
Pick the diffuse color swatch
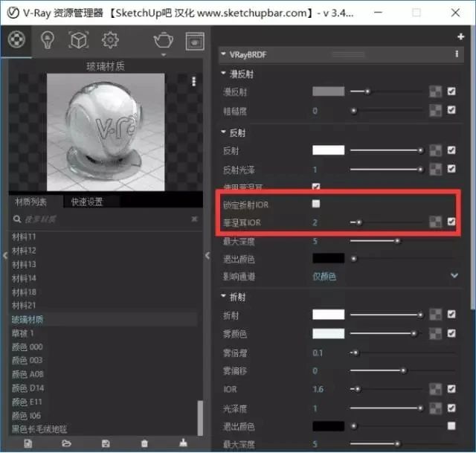329,91
